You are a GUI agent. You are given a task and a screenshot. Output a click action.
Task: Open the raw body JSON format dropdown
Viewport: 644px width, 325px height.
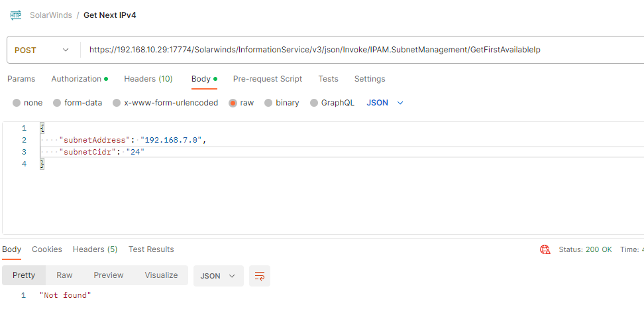(385, 103)
